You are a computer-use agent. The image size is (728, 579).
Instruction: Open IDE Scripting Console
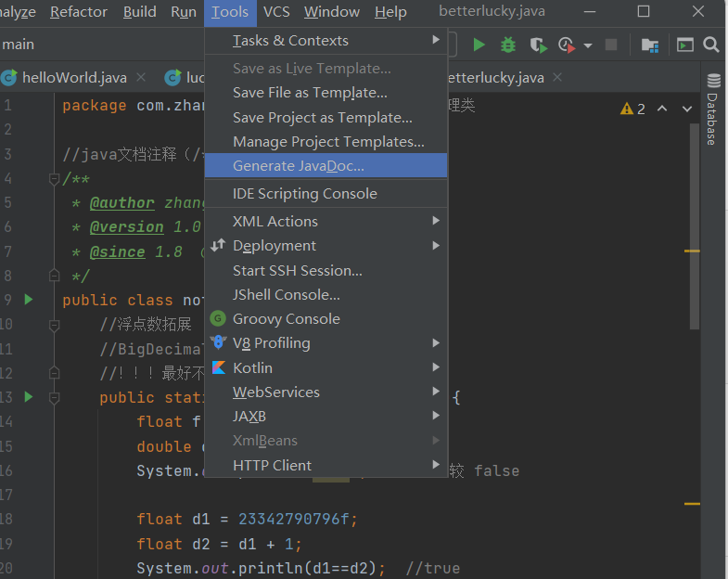(326, 193)
